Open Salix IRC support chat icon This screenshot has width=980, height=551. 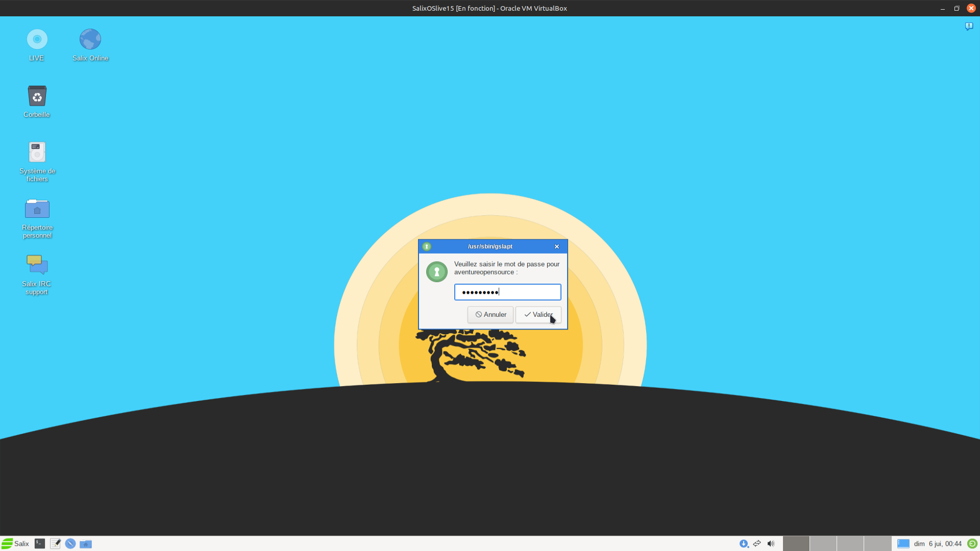[x=37, y=265]
